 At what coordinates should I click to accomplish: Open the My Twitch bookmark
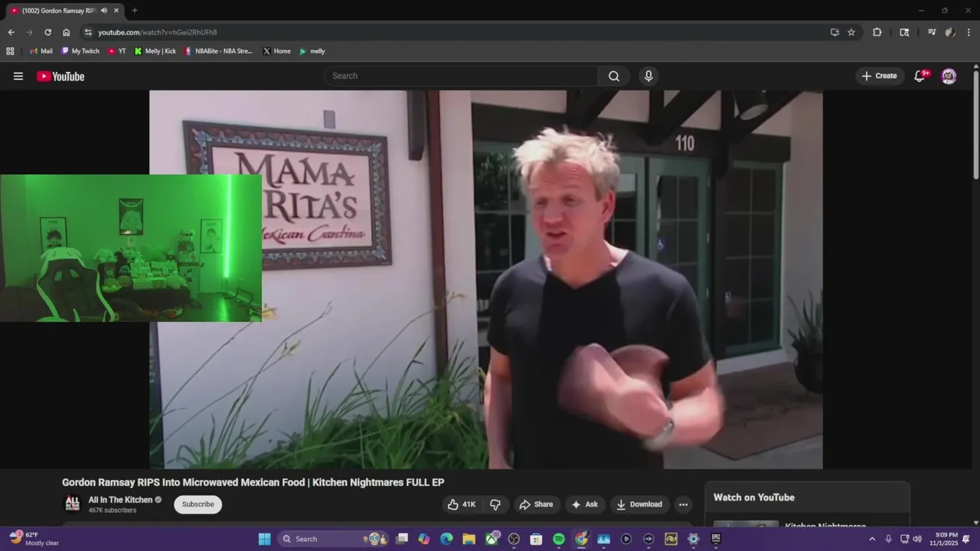tap(80, 51)
